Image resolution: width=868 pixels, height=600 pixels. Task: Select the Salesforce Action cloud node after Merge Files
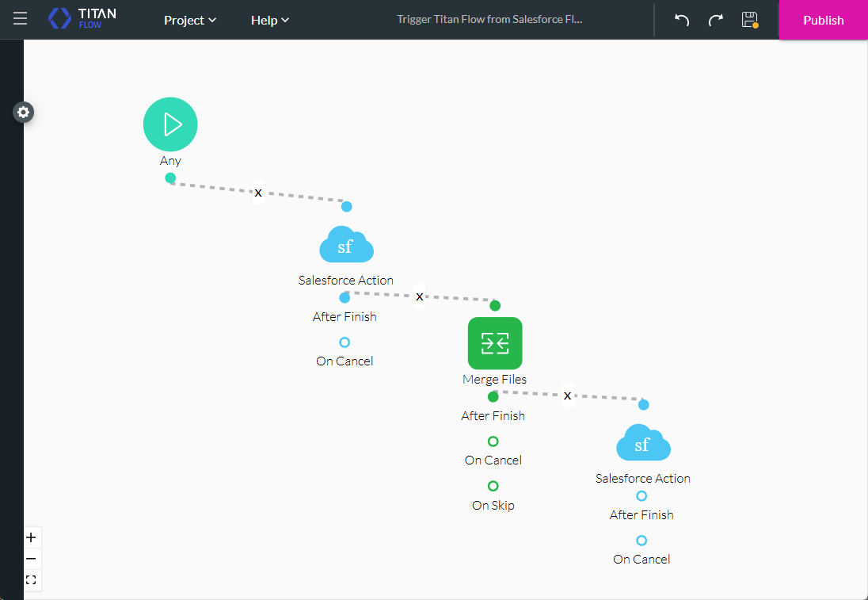pos(643,442)
